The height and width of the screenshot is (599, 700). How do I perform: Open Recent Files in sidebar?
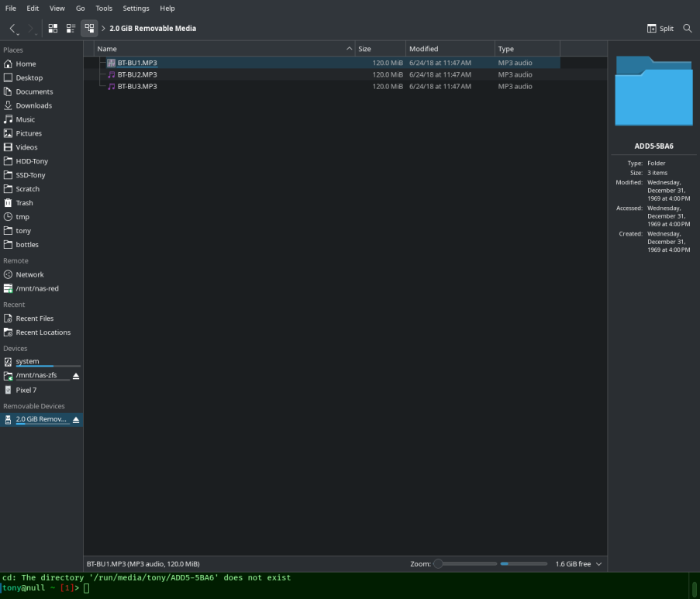(x=34, y=318)
